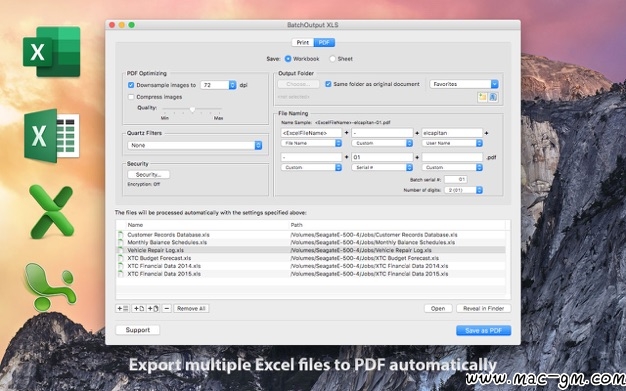Select Customer Records Database.xls in Name column
Image resolution: width=626 pixels, height=391 pixels.
click(168, 235)
